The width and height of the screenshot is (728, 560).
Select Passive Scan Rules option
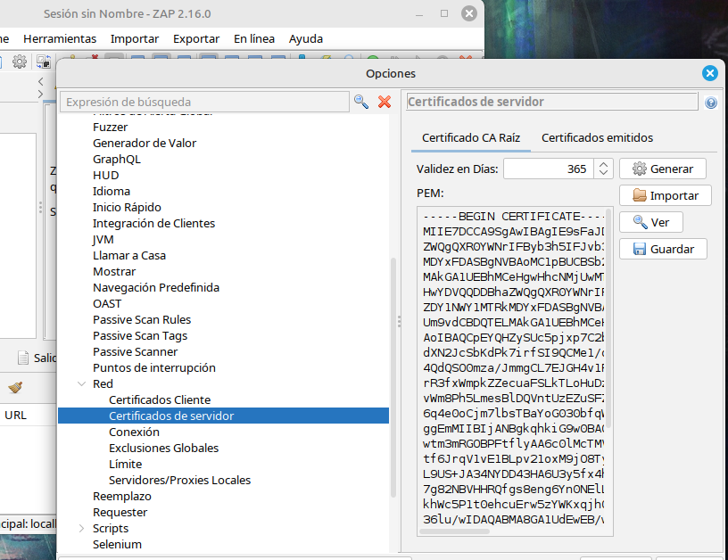pos(142,319)
